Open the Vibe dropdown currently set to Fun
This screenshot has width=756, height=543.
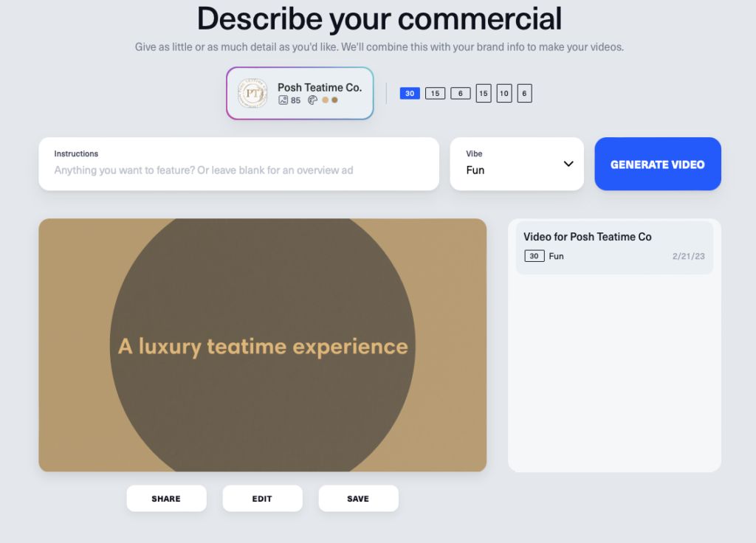[517, 164]
